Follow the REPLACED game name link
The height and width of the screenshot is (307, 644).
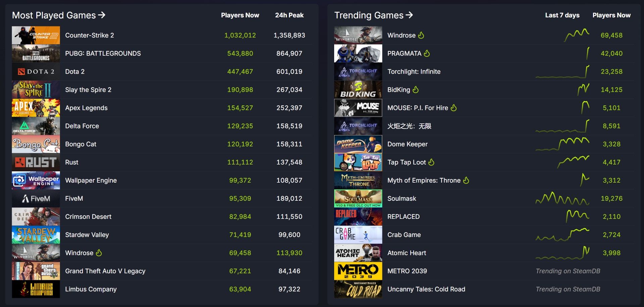pyautogui.click(x=404, y=217)
